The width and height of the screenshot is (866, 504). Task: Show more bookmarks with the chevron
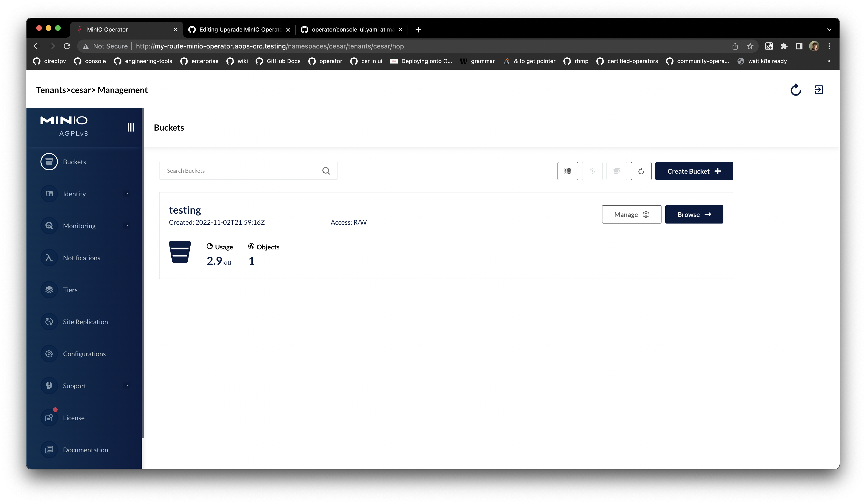(x=829, y=61)
